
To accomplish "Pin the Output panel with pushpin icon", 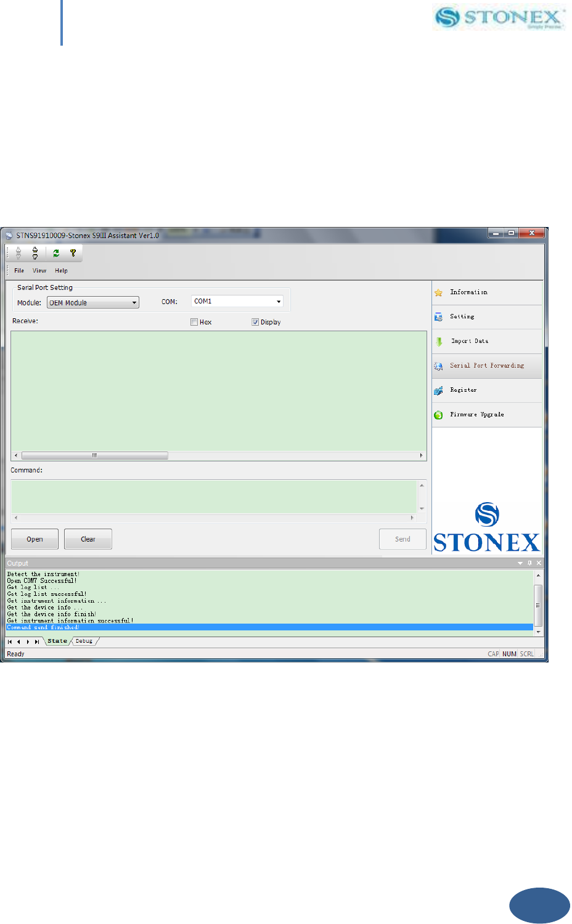I will (x=529, y=563).
